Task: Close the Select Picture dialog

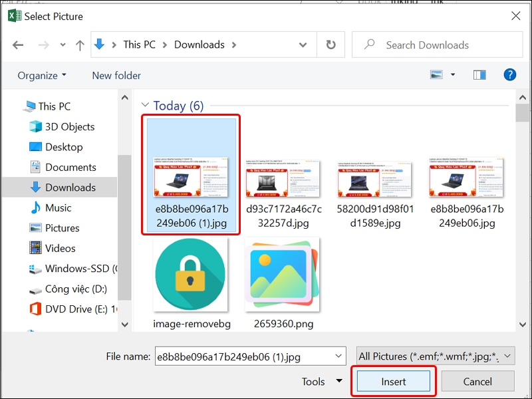Action: tap(516, 16)
